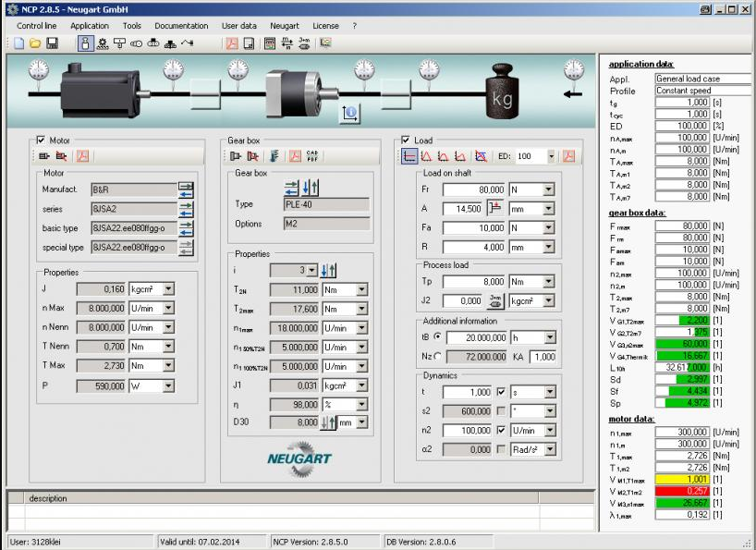Click the Save floppy disk toolbar icon

pos(52,43)
